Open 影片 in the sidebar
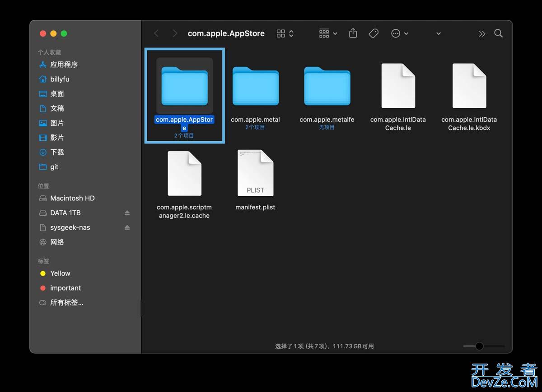Viewport: 542px width, 392px height. tap(57, 138)
